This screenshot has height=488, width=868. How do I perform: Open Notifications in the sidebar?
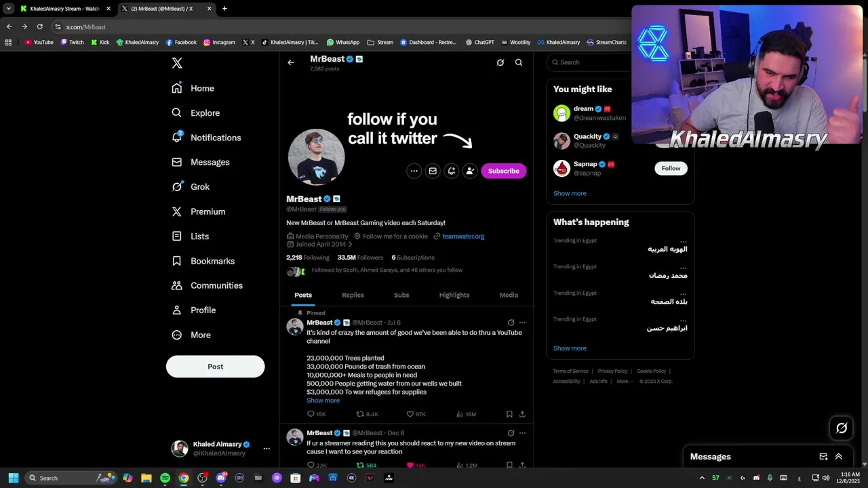[x=207, y=138]
